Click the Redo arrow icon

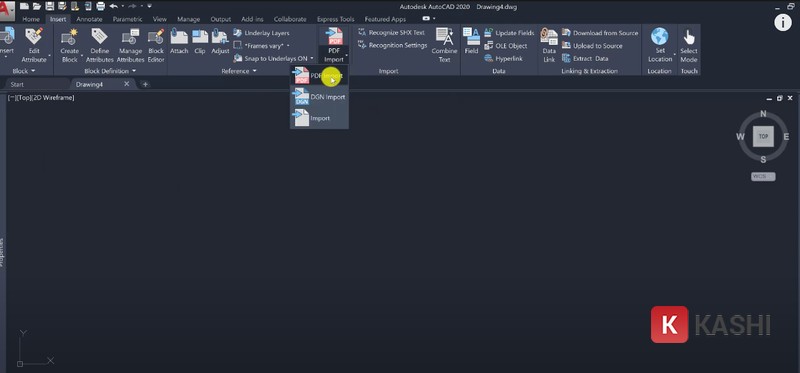[x=133, y=6]
